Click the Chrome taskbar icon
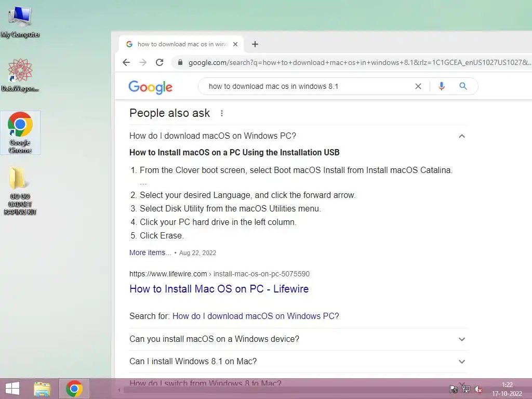Screen dimensions: 532x399 (74, 389)
